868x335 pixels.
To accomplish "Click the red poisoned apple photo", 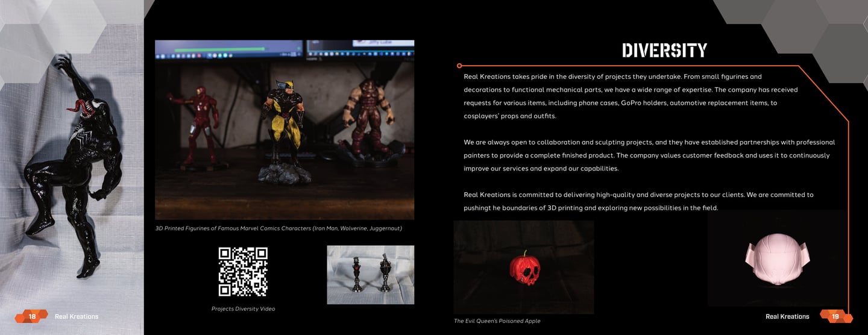I will point(524,268).
